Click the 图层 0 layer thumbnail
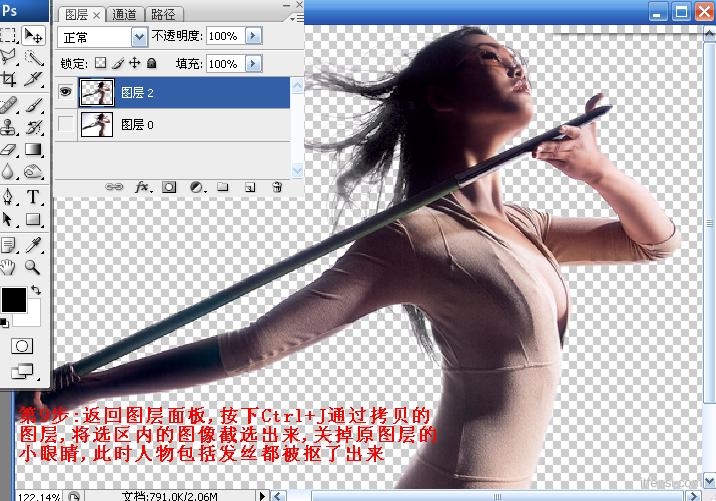 (x=96, y=125)
